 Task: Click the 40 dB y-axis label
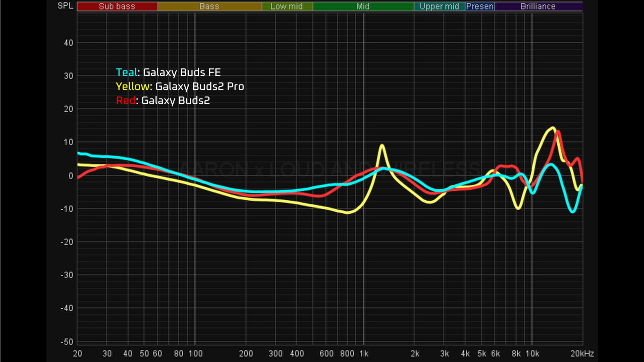[69, 43]
